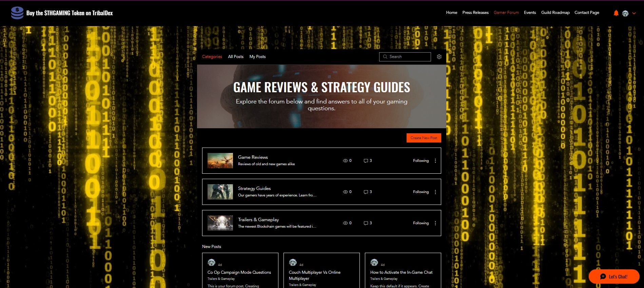Toggle Following on Strategy Guides category
This screenshot has width=644, height=288.
(421, 192)
